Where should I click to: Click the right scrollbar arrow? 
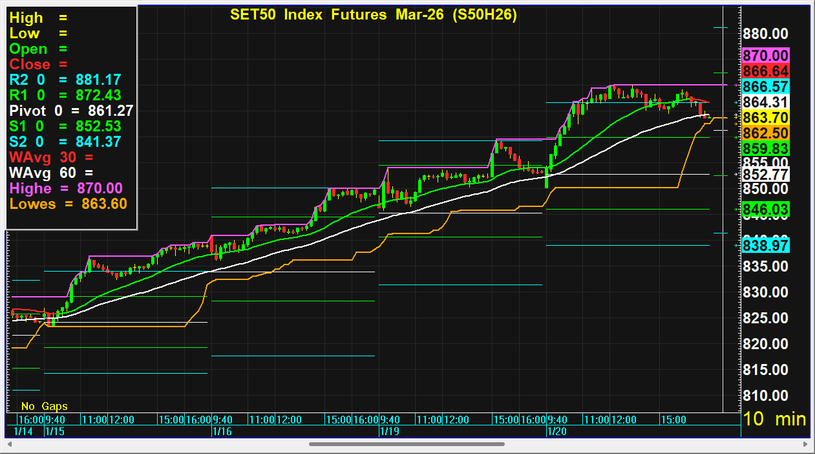(x=806, y=444)
